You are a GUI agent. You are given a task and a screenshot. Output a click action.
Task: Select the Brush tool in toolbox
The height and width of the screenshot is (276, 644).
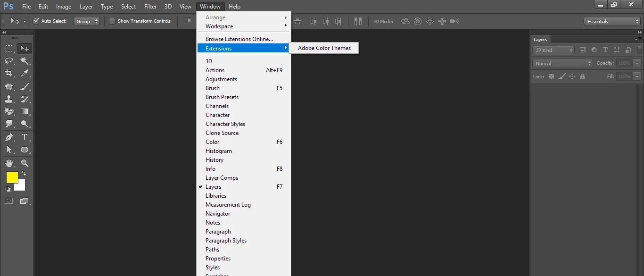click(25, 87)
